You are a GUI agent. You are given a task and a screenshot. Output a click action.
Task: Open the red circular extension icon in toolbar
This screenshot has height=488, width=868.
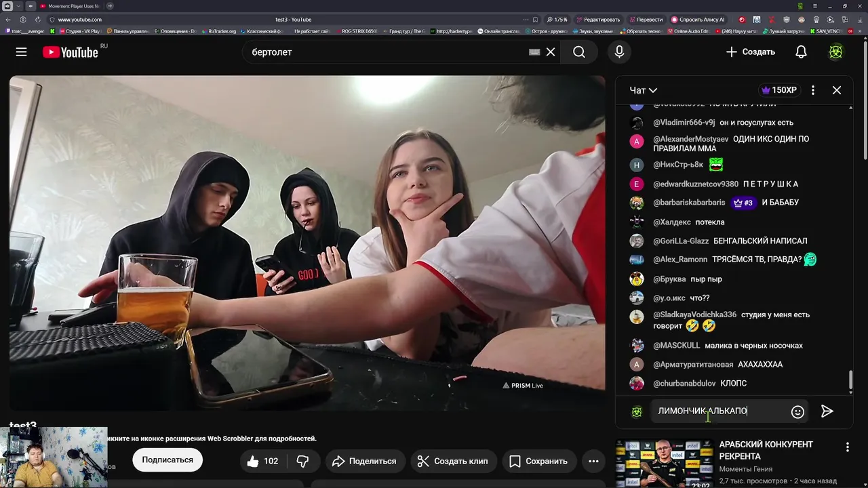pyautogui.click(x=741, y=20)
